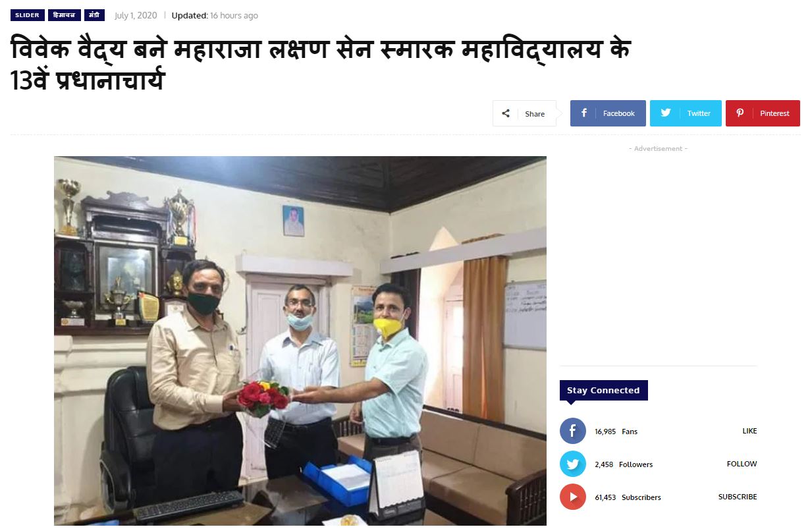
Task: Open the मंडी category tag
Action: click(94, 15)
